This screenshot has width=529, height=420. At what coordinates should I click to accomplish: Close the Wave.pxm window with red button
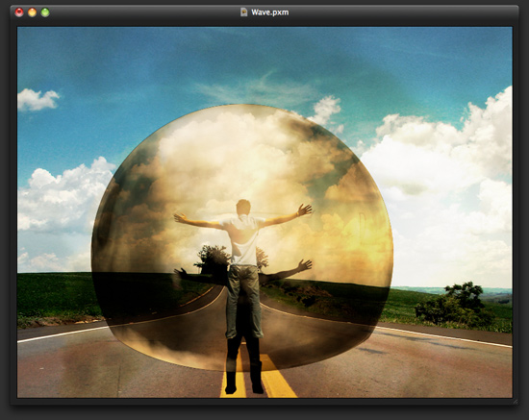19,12
